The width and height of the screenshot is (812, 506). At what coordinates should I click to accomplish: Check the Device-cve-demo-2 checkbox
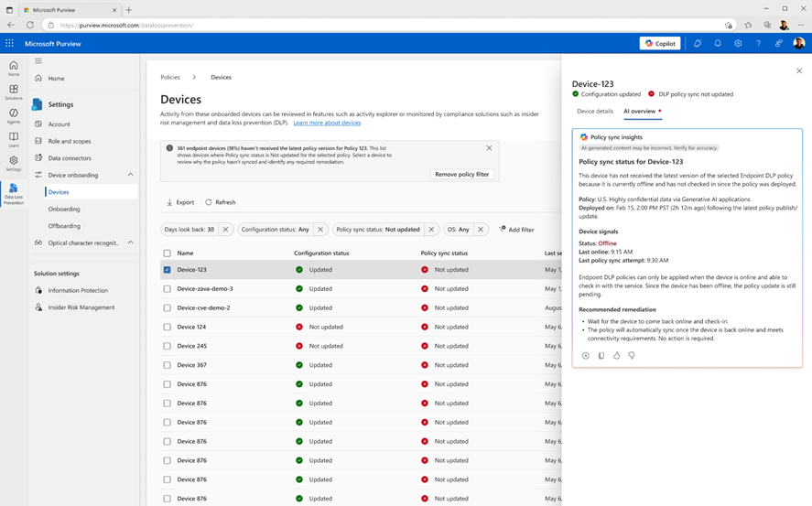pyautogui.click(x=167, y=307)
